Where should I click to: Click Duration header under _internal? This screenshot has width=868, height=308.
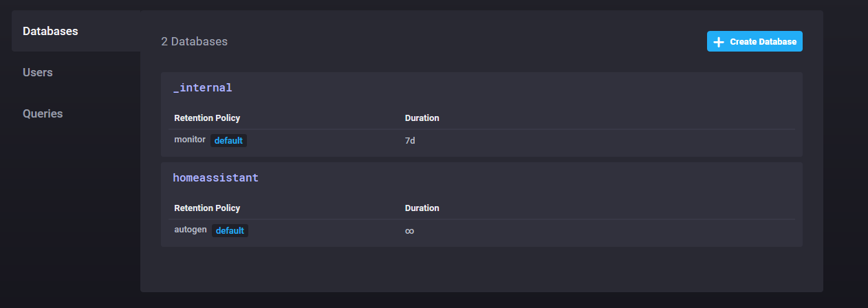tap(422, 118)
